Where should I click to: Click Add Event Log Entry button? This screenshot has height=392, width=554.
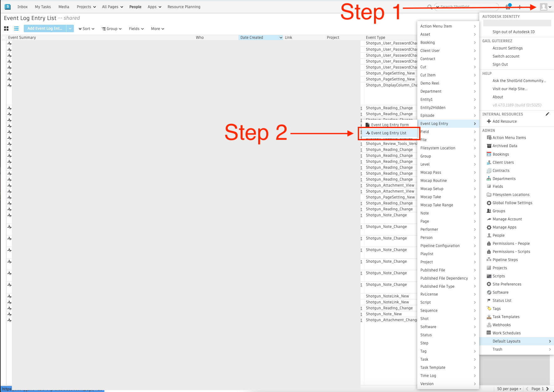point(45,28)
